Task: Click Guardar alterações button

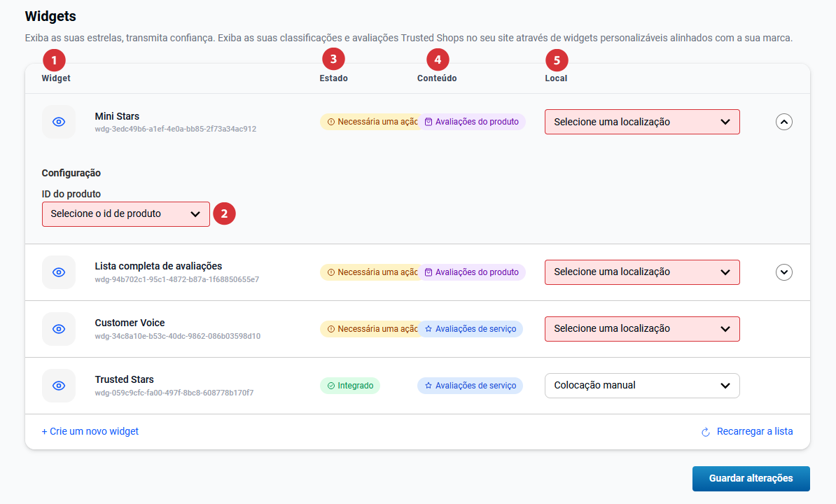Action: [751, 479]
